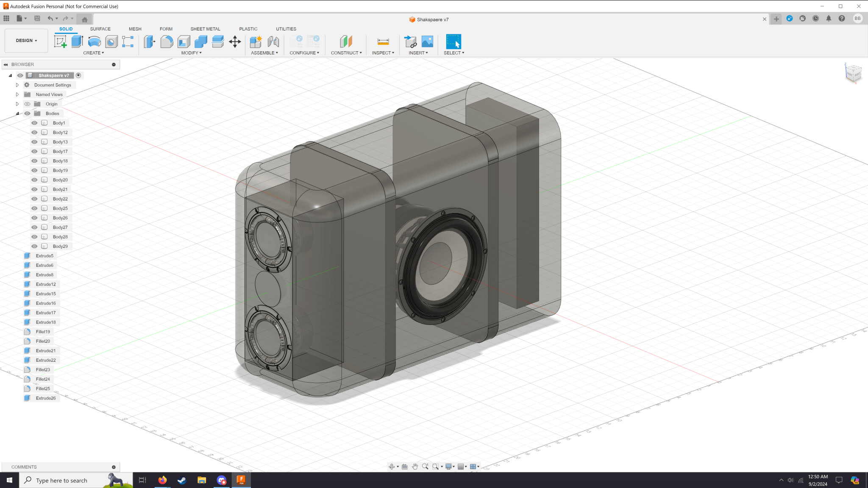Activate the Shakspaere v7 radio button
This screenshot has width=868, height=488.
78,75
